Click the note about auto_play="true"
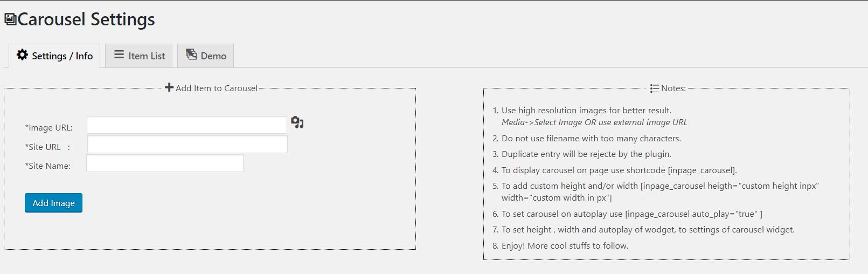Screen dimensions: 868x274 coord(632,214)
